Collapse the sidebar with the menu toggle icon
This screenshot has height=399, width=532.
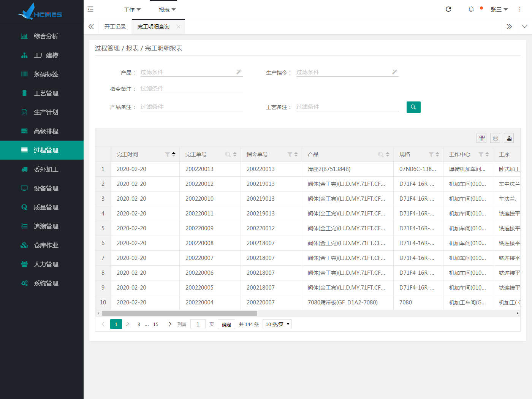(x=90, y=9)
